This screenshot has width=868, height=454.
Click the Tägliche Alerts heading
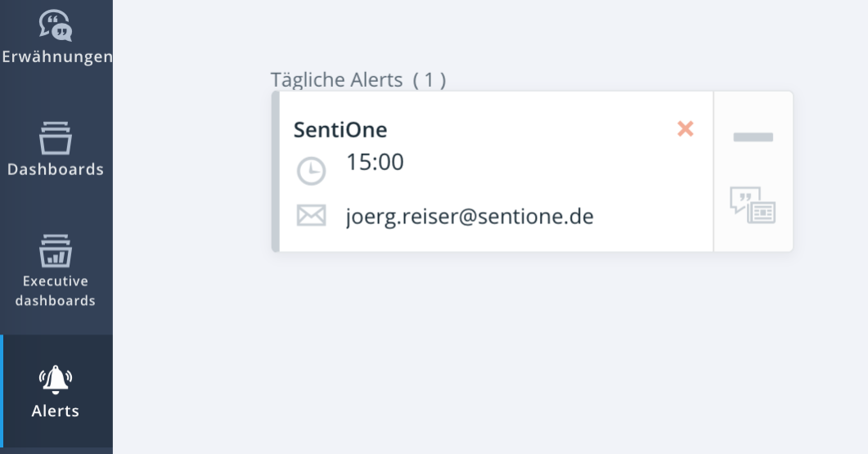click(337, 80)
